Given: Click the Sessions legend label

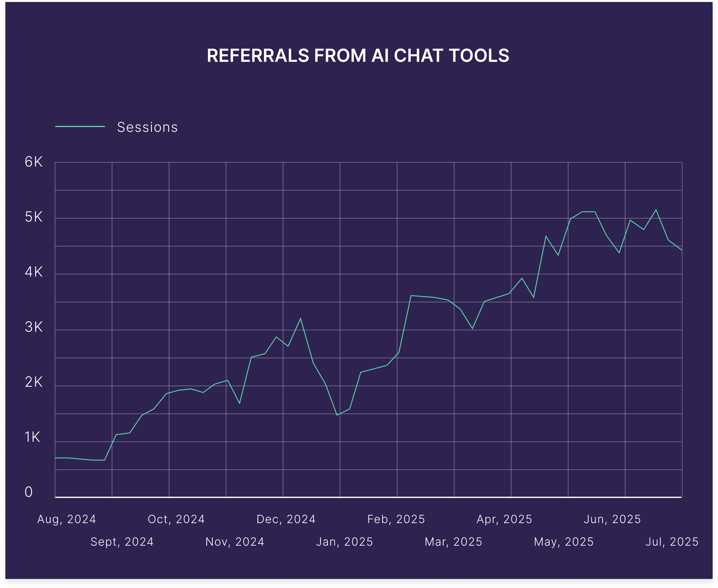Looking at the screenshot, I should (147, 127).
